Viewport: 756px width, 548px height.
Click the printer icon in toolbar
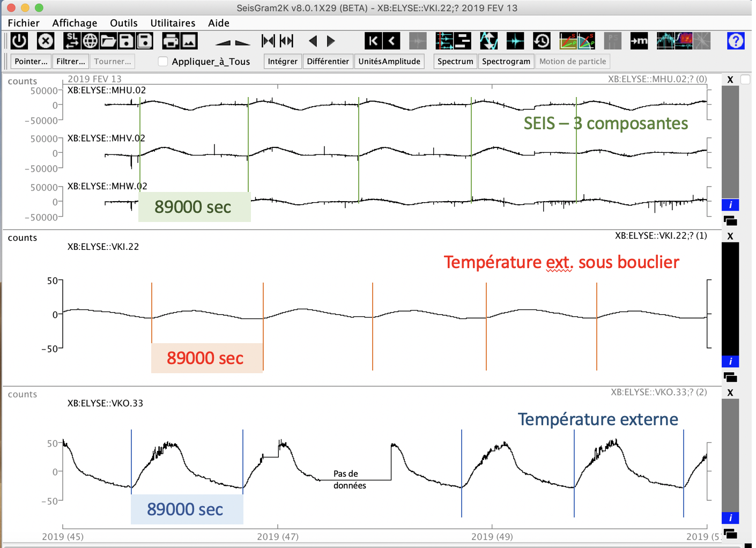[x=171, y=41]
